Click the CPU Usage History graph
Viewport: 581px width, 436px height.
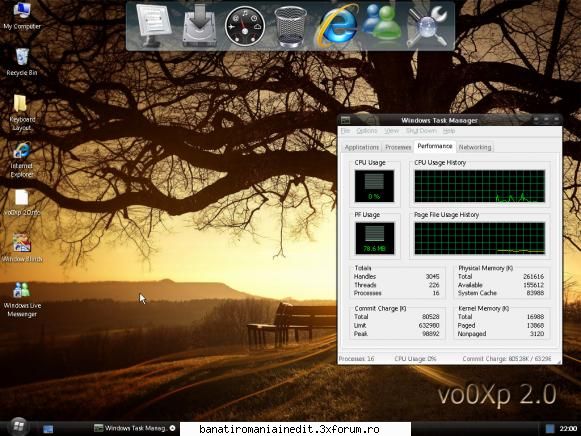coord(479,186)
